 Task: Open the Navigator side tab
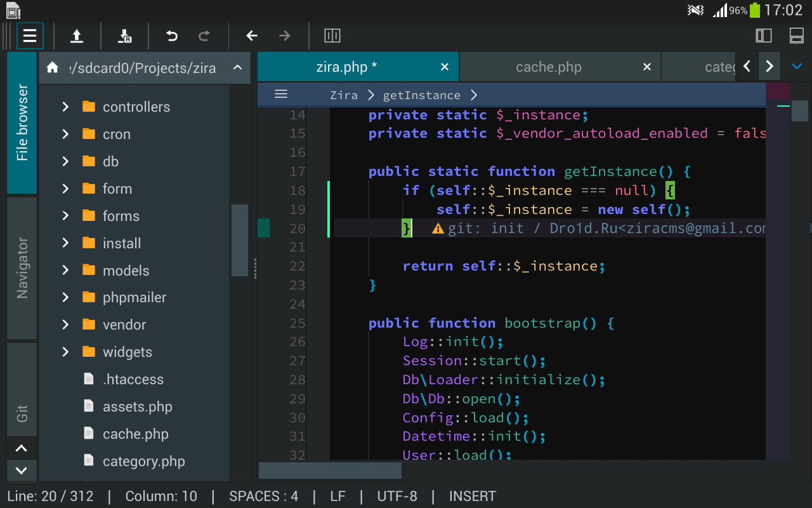coord(22,268)
